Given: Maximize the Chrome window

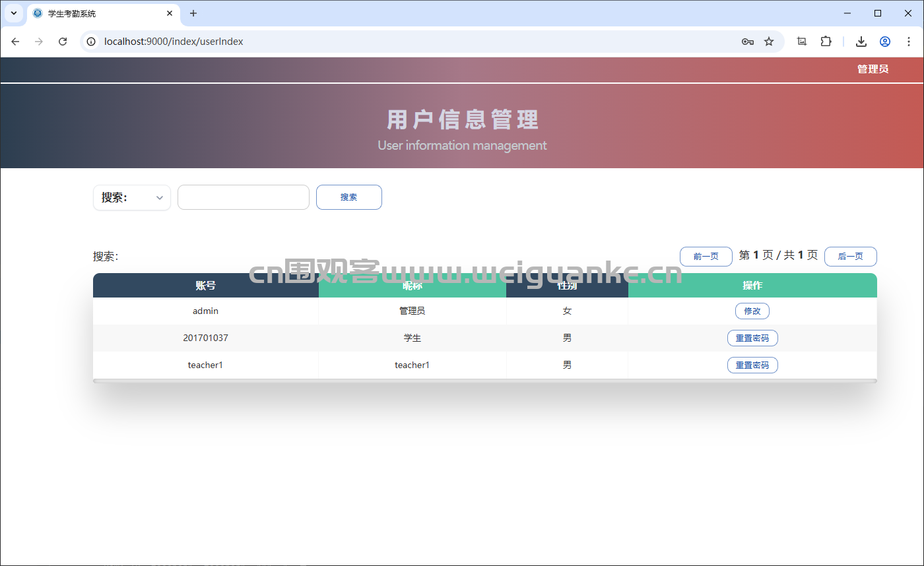Looking at the screenshot, I should pyautogui.click(x=878, y=13).
